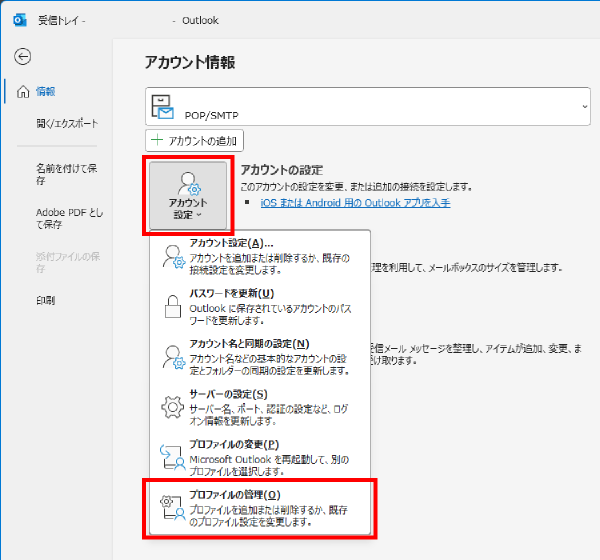
Task: Open iOS または Android 用の Outlook アプリ link
Action: 355,202
